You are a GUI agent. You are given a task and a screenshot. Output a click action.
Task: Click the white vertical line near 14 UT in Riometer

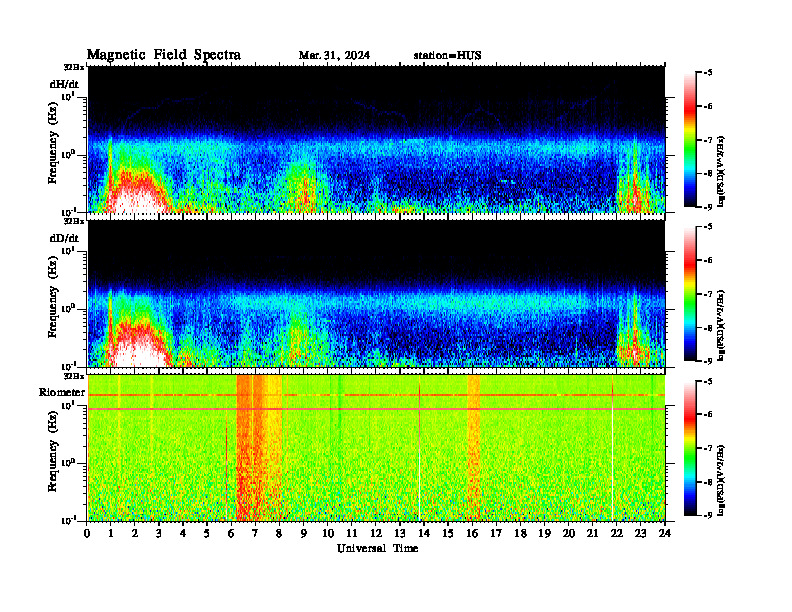pos(419,448)
